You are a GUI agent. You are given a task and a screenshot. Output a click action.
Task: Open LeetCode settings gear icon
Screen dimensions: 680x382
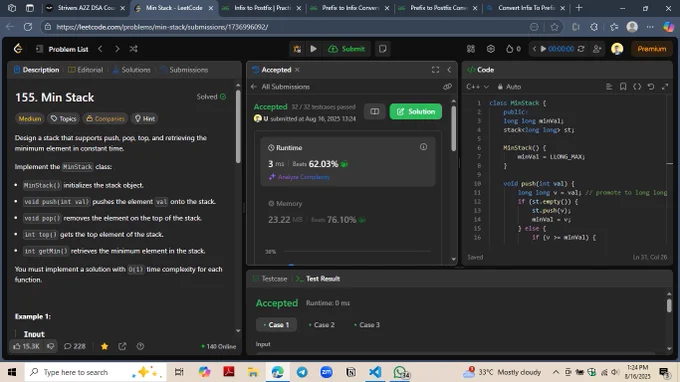click(490, 49)
